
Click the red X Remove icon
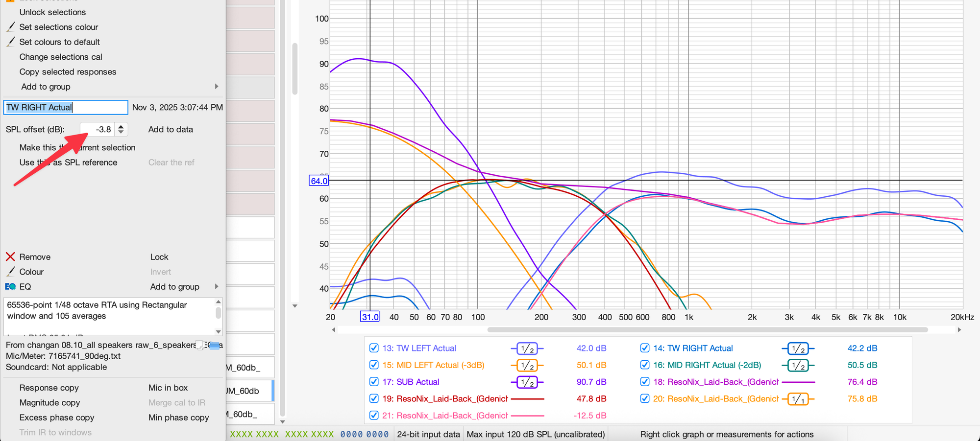click(10, 257)
